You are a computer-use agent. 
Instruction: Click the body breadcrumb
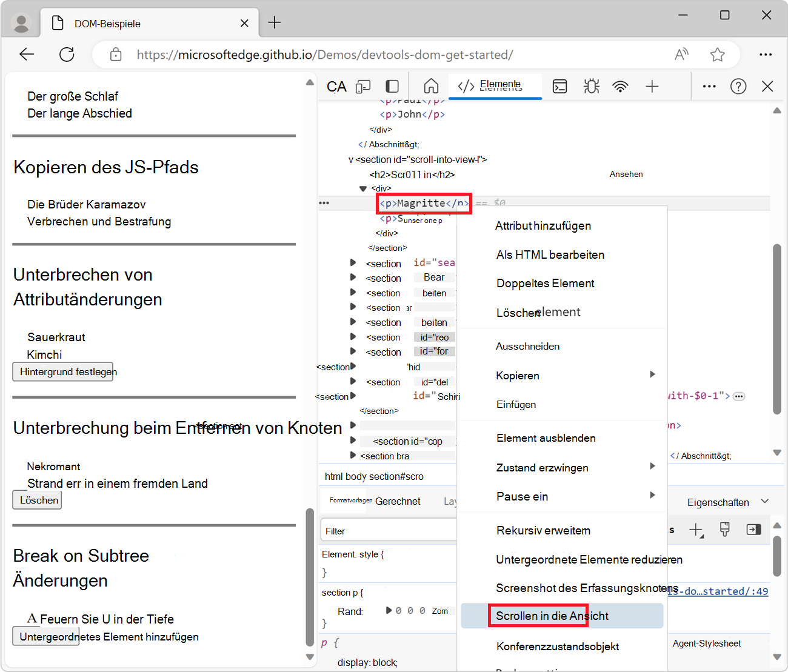click(355, 476)
